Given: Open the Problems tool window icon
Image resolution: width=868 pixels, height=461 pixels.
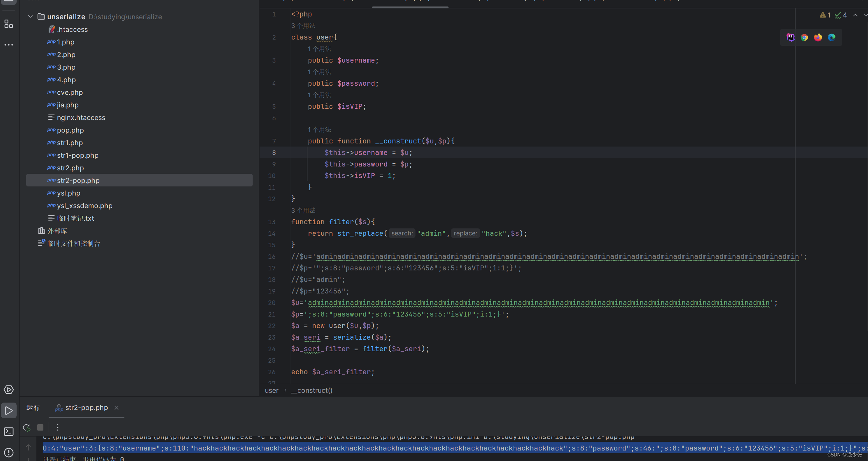Looking at the screenshot, I should pos(9,453).
